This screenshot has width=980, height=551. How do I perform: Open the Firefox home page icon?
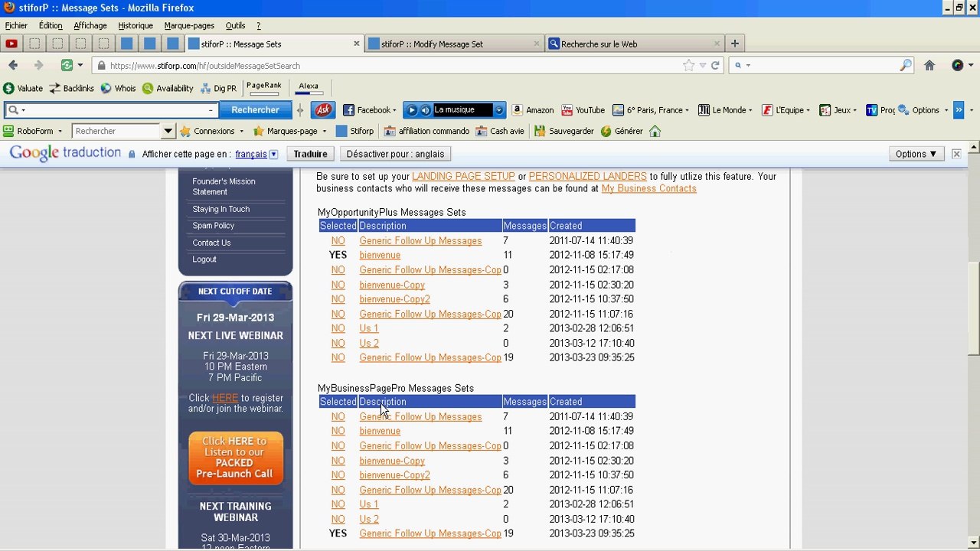[929, 66]
